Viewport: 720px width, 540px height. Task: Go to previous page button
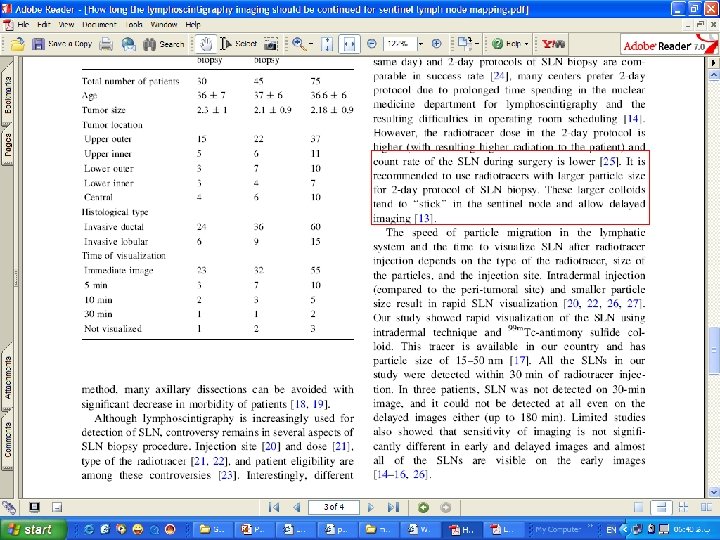[x=297, y=507]
